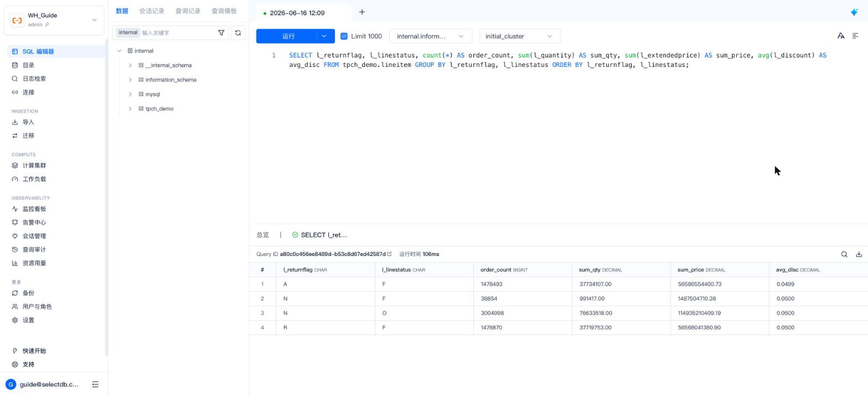The height and width of the screenshot is (397, 868).
Task: Open the Query ID external link icon
Action: tap(389, 254)
